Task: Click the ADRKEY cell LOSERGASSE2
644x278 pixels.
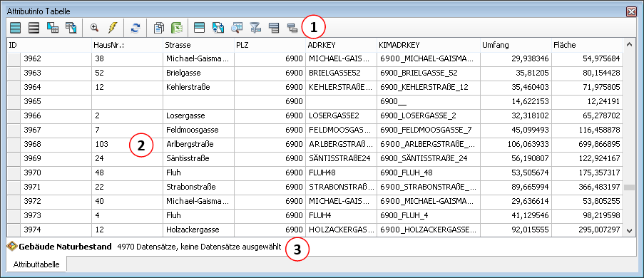Action: pyautogui.click(x=342, y=115)
